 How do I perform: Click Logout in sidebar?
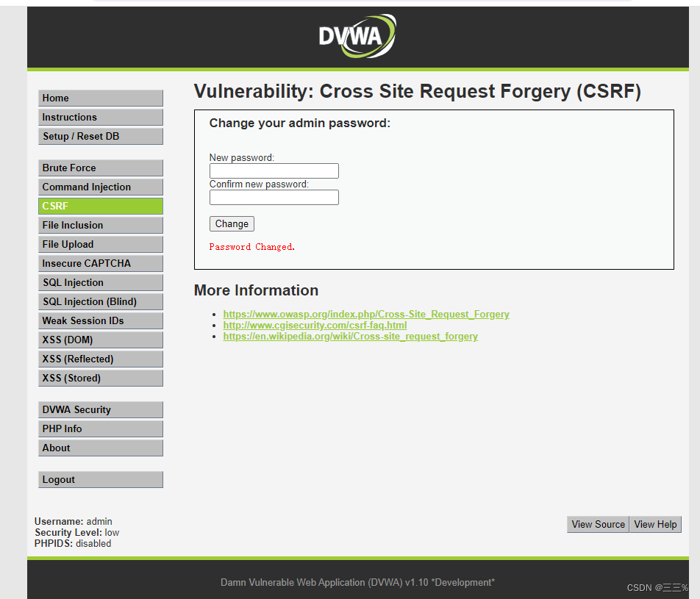pyautogui.click(x=101, y=480)
